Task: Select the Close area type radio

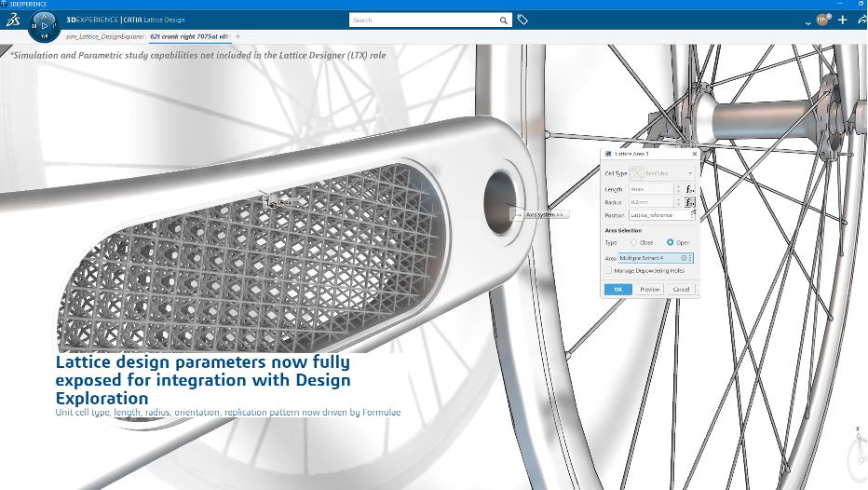Action: point(634,242)
